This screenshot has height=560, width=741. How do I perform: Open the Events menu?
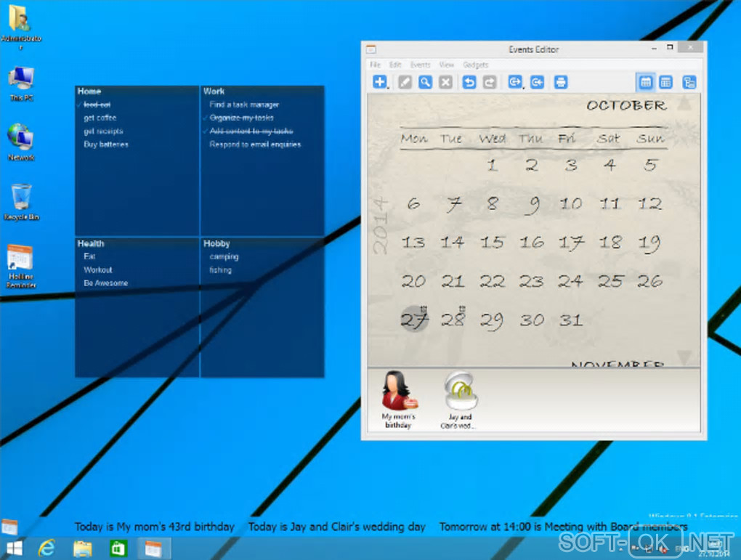pyautogui.click(x=420, y=65)
